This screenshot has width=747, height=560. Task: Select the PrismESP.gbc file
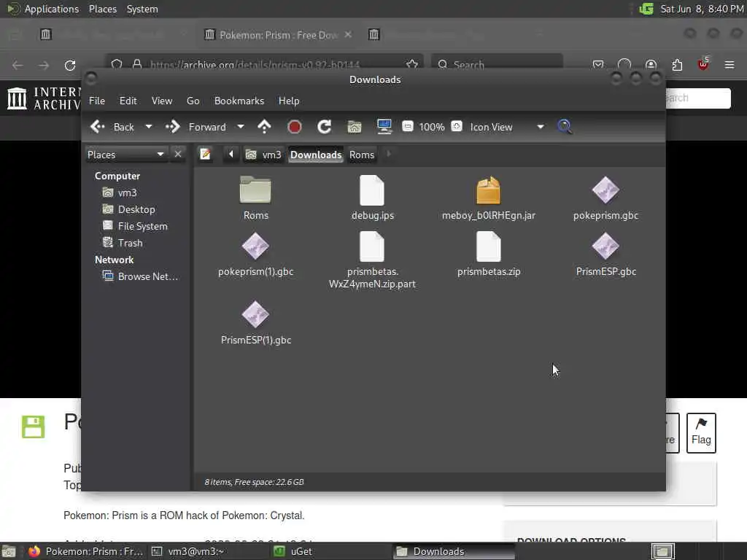coord(605,246)
